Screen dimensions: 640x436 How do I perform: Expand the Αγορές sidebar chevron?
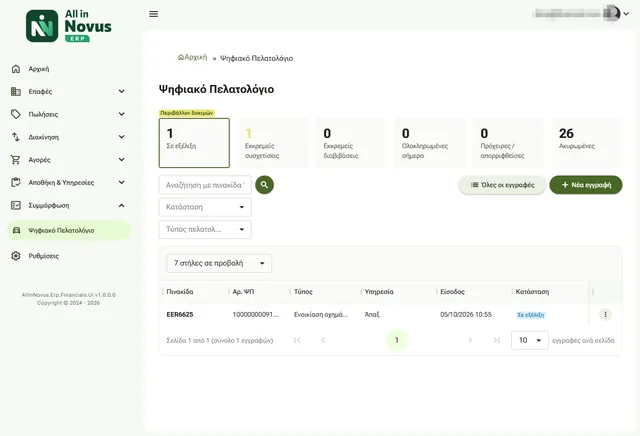click(x=122, y=160)
